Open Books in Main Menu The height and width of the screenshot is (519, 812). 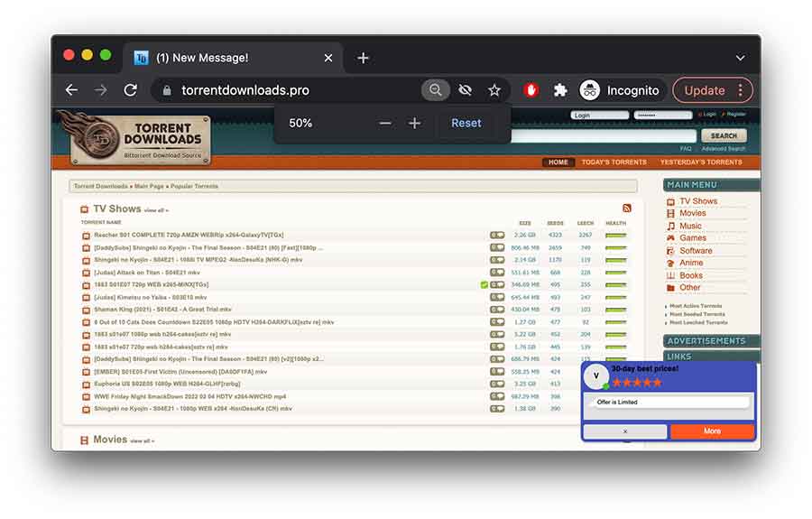pyautogui.click(x=691, y=275)
